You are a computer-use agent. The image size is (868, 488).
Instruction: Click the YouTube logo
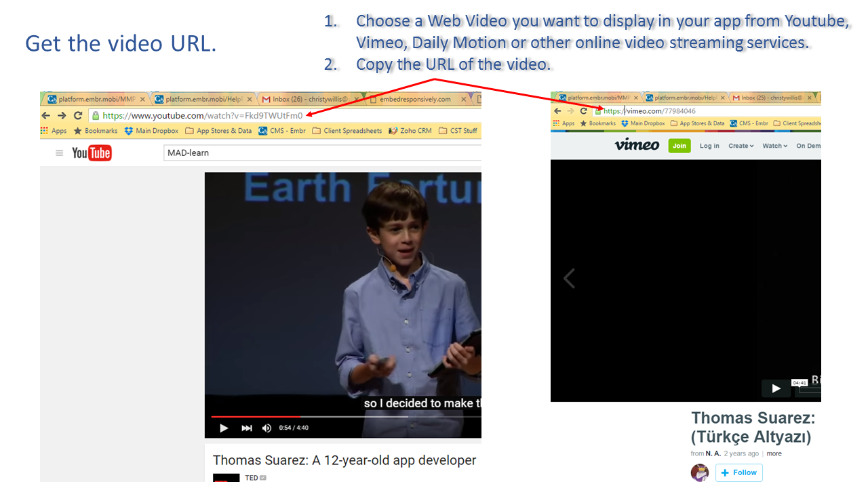pos(92,153)
